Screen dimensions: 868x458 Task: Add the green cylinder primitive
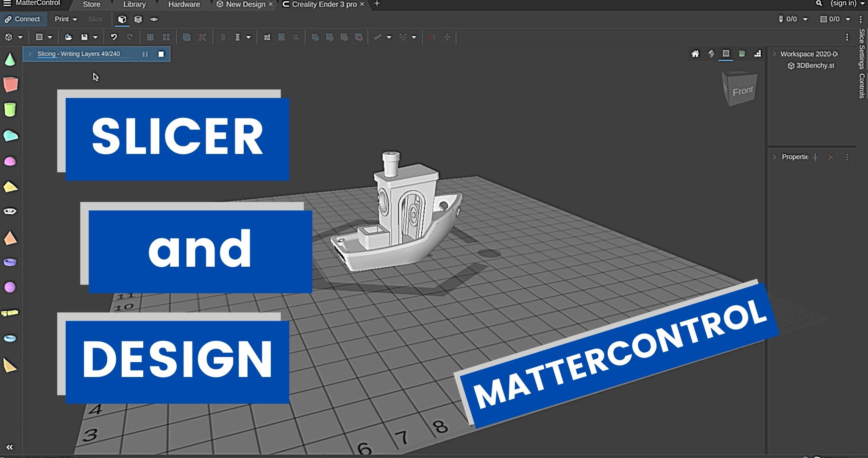10,110
